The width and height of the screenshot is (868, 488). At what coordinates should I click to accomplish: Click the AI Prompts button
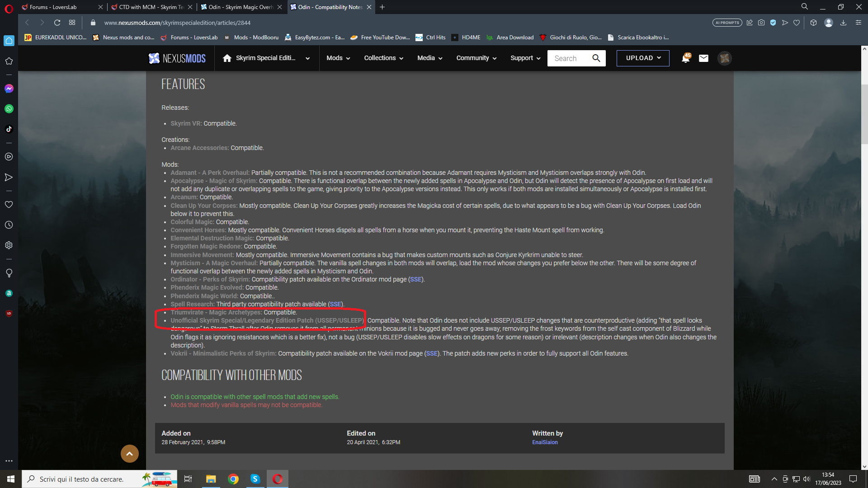(x=727, y=23)
